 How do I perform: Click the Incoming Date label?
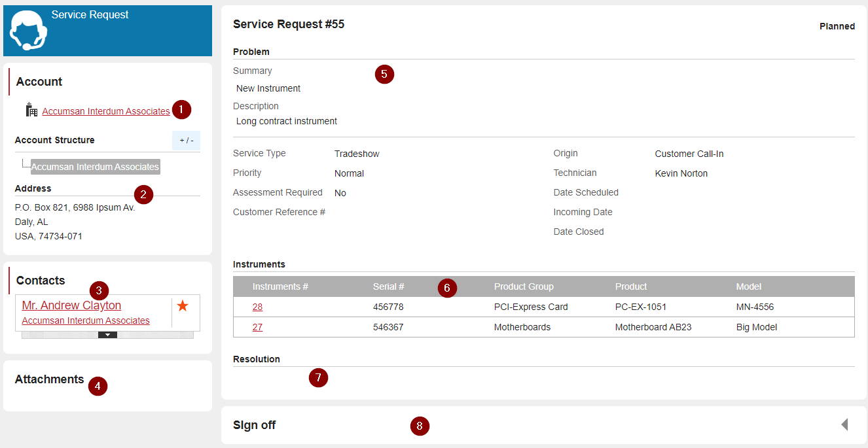[583, 212]
